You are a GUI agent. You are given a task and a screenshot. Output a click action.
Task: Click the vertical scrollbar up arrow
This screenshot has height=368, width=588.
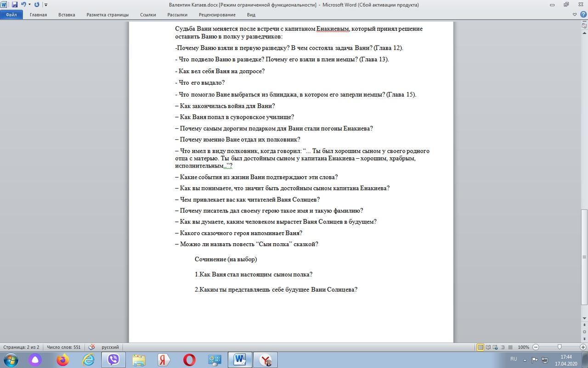[584, 33]
